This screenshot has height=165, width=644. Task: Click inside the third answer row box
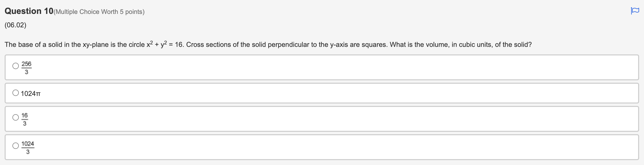pos(320,118)
